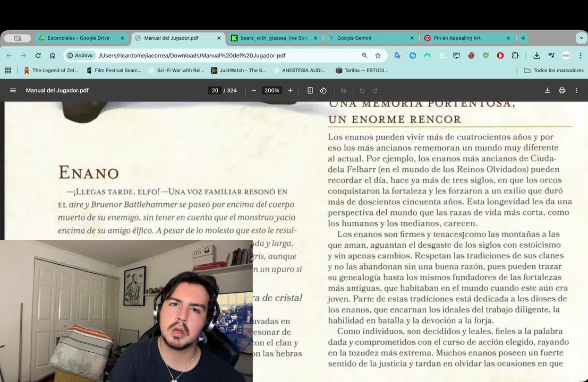Viewport: 588px width, 382px height.
Task: Navigate forward in browser history
Action: [23, 55]
